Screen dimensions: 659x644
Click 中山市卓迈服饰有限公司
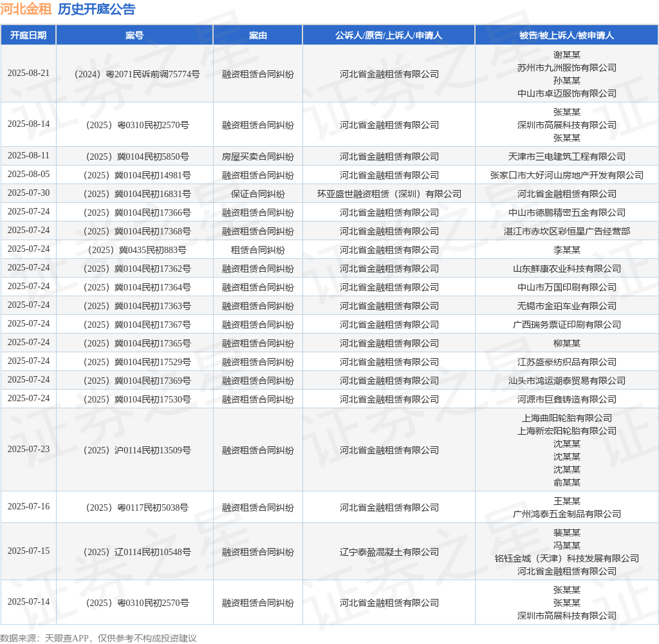[x=567, y=93]
